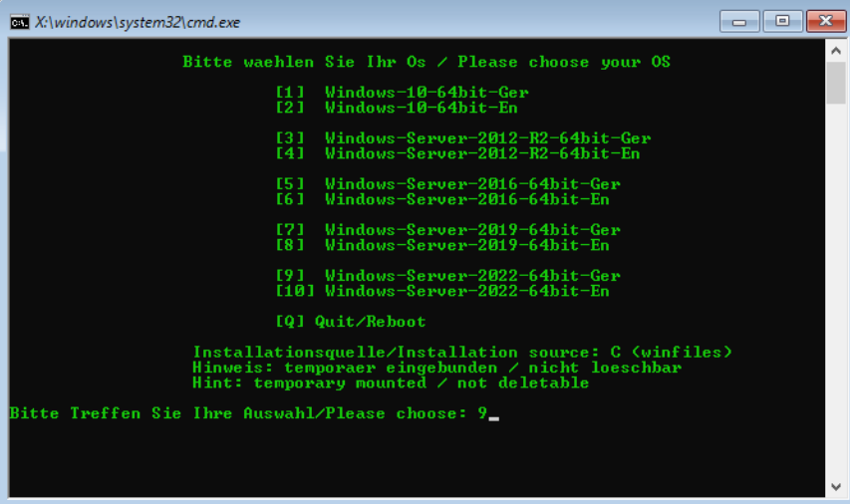The height and width of the screenshot is (504, 850).
Task: Minimize the cmd.exe window
Action: [739, 22]
